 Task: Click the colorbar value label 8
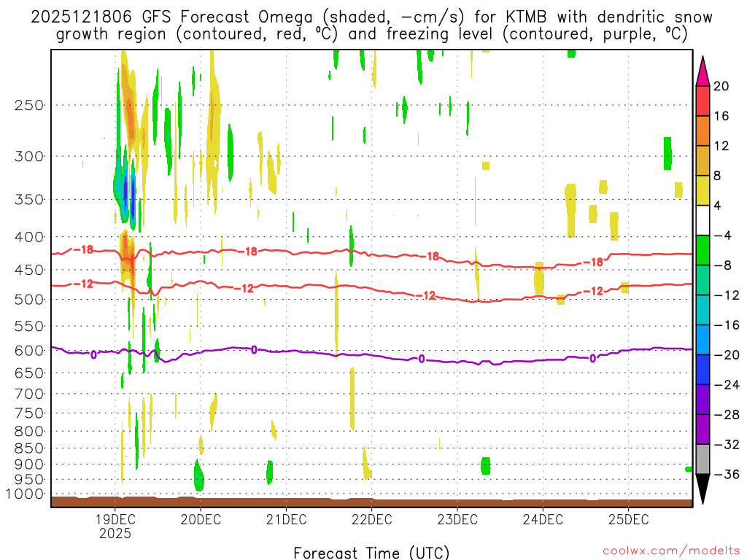click(x=718, y=176)
